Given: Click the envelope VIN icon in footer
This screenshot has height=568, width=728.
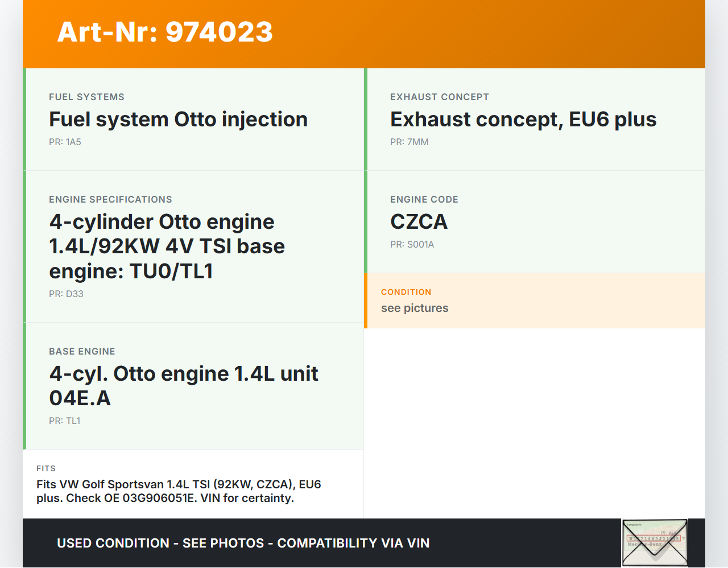Looking at the screenshot, I should 655,543.
